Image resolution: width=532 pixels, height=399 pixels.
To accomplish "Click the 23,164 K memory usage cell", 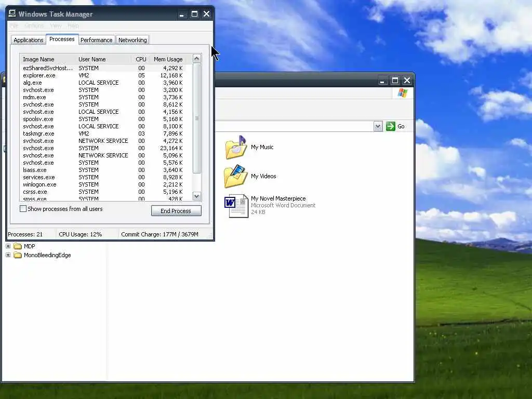I will click(171, 148).
